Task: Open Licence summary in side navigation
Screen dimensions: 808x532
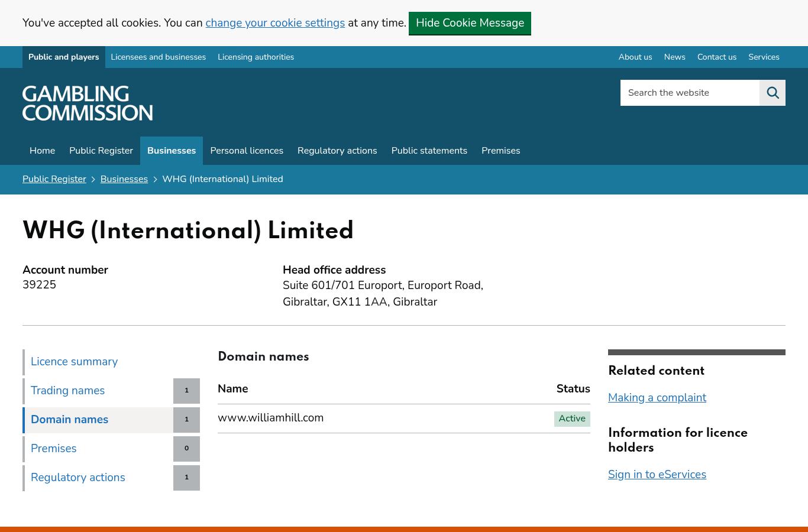Action: 74,362
